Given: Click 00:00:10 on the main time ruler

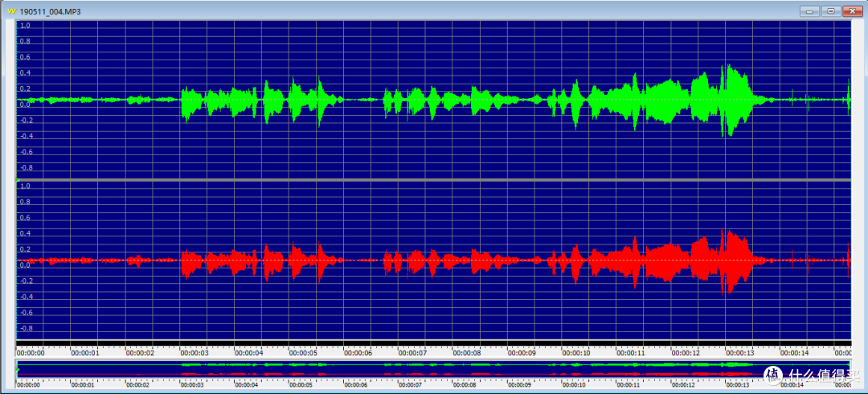Looking at the screenshot, I should point(575,352).
